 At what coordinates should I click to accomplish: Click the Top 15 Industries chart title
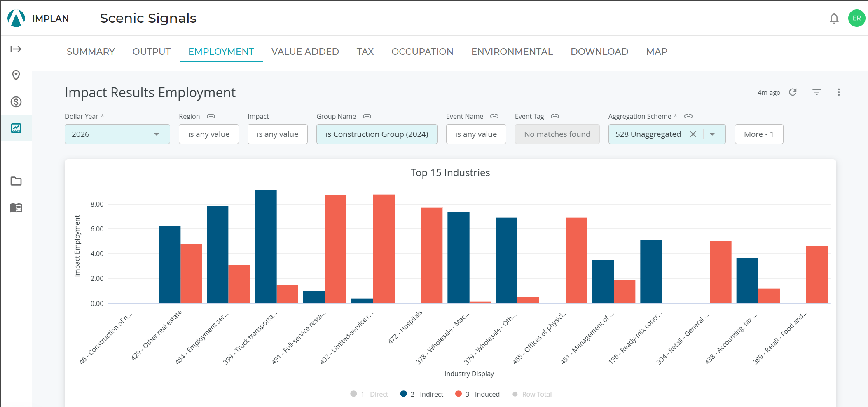pyautogui.click(x=450, y=173)
